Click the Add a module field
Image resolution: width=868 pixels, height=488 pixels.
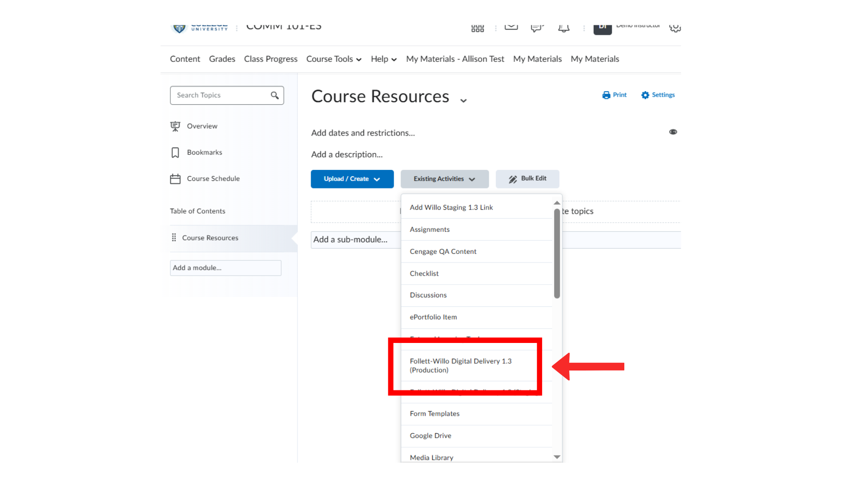226,268
